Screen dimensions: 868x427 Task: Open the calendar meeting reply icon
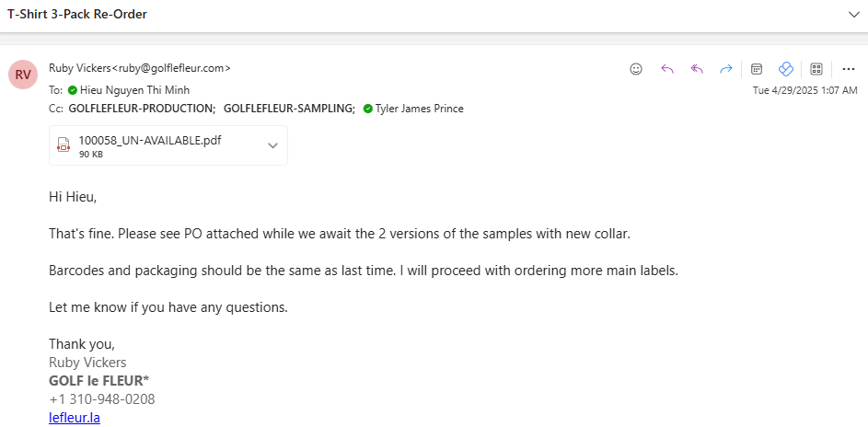pos(757,69)
